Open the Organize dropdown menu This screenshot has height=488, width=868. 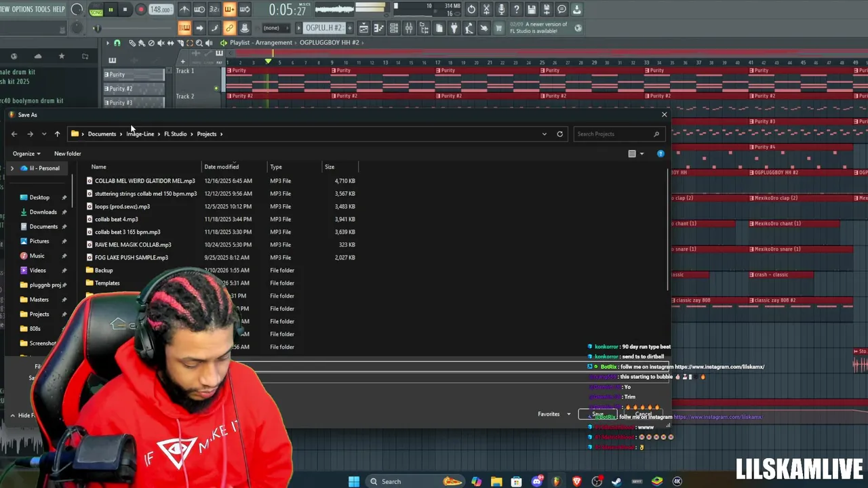(x=26, y=154)
